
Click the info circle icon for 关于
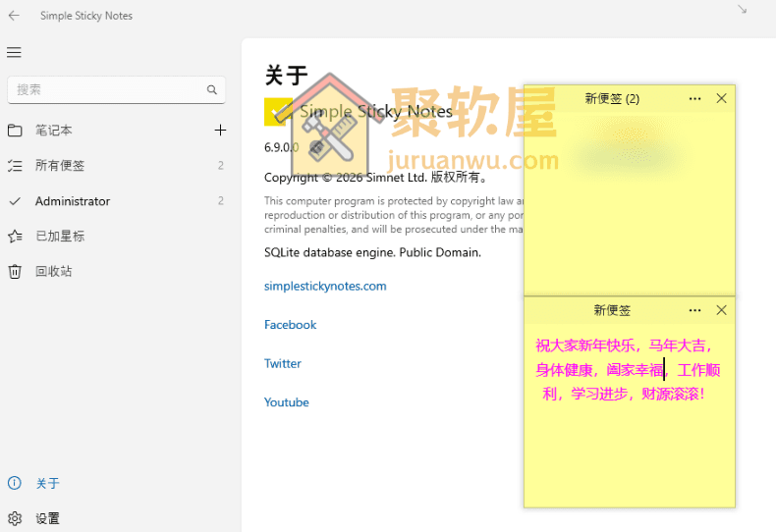15,483
